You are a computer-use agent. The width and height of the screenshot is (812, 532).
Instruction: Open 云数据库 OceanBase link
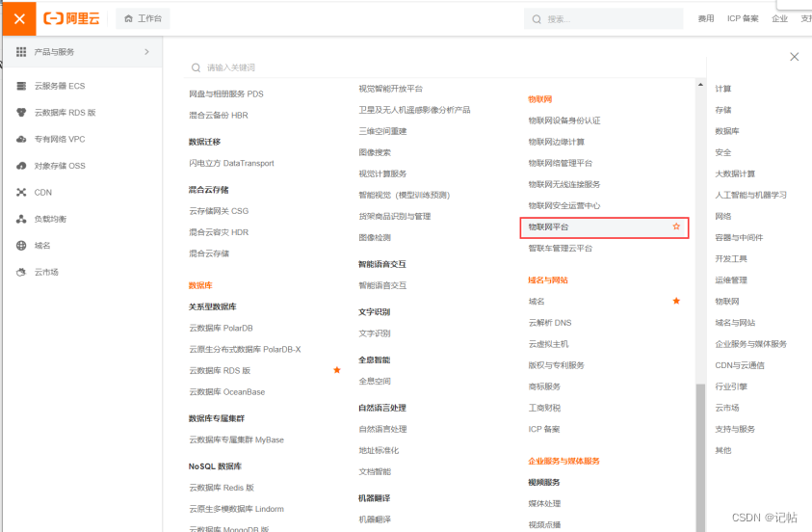[226, 391]
